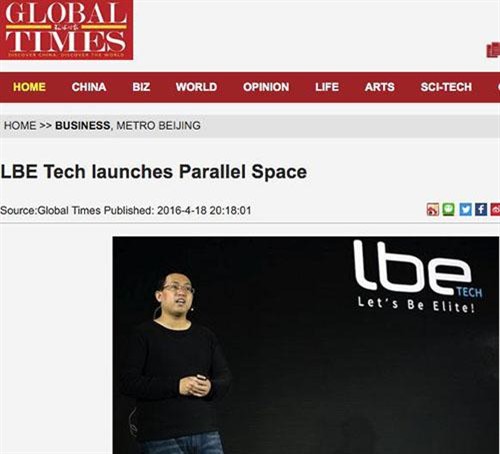
Task: Share article via WeChat icon
Action: [448, 210]
